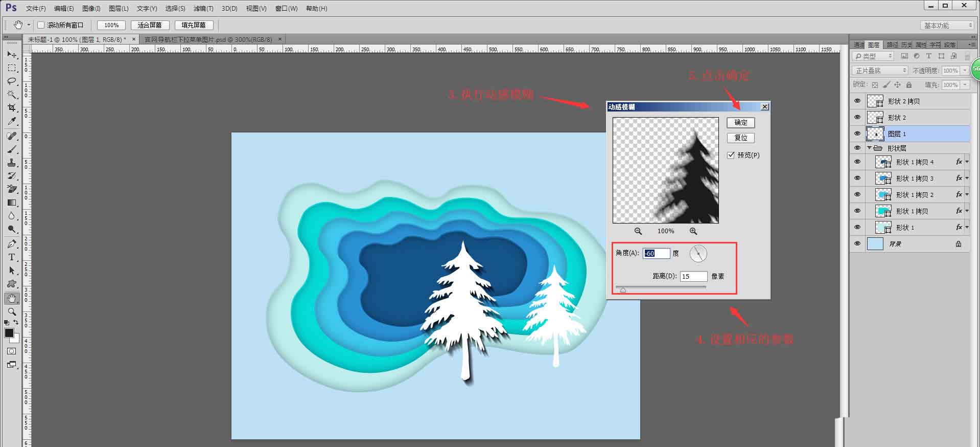This screenshot has height=447, width=980.
Task: Lock layer position icon
Action: 897,85
